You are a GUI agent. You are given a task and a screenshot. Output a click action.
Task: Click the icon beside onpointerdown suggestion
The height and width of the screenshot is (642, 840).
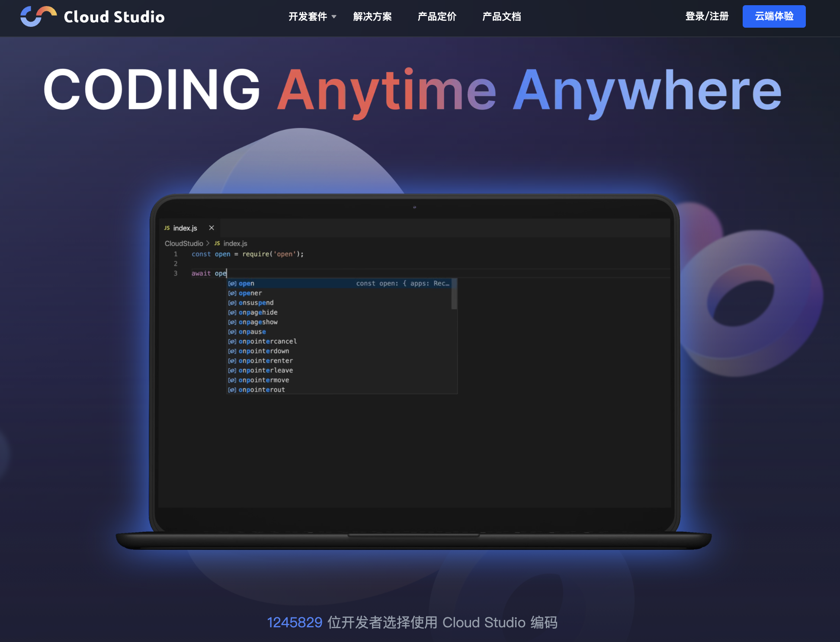coord(232,351)
